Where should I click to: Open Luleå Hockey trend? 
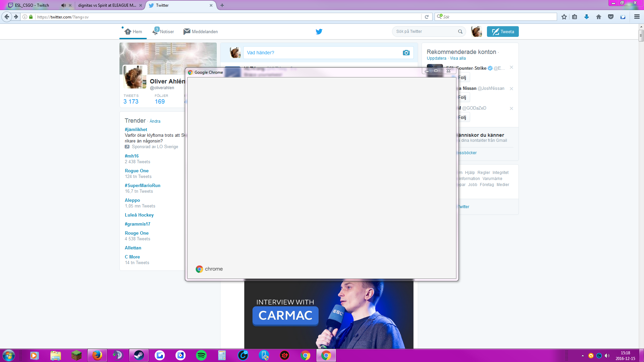[139, 215]
